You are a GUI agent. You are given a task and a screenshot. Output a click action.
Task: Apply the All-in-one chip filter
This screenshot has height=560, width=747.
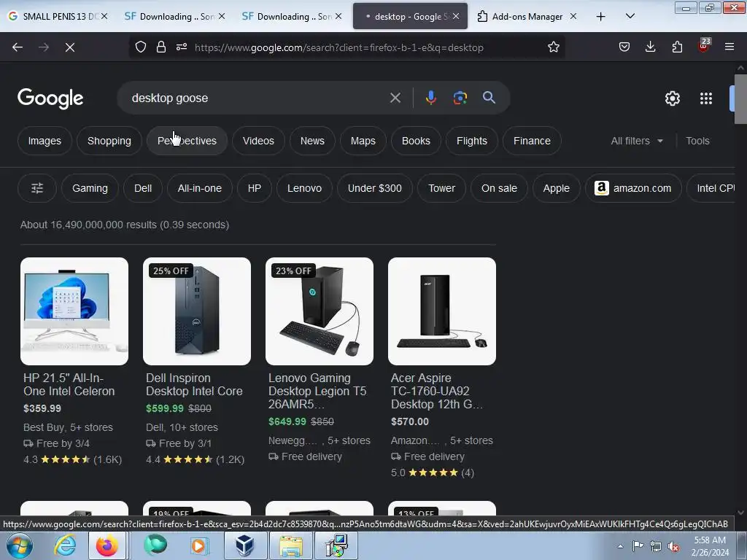click(x=200, y=188)
